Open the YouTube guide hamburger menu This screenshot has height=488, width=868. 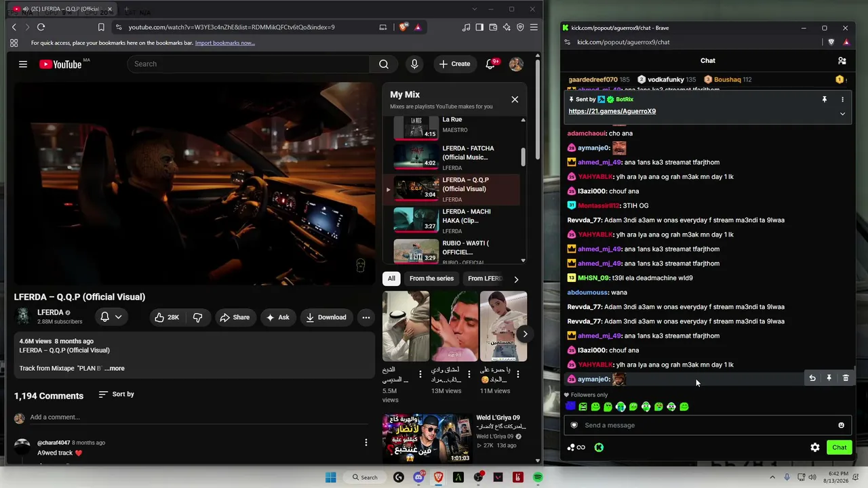click(x=23, y=64)
